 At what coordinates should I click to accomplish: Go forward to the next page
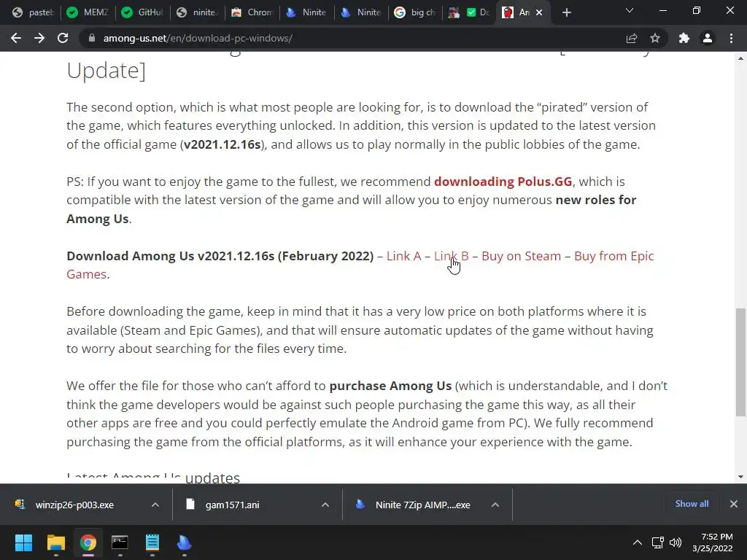tap(39, 38)
